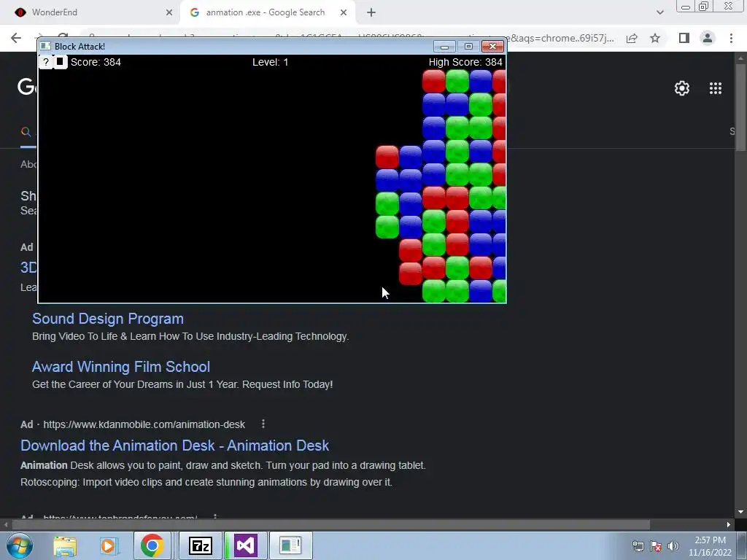Open the more options dots beside kdanmobile ad
This screenshot has width=747, height=560.
(263, 424)
